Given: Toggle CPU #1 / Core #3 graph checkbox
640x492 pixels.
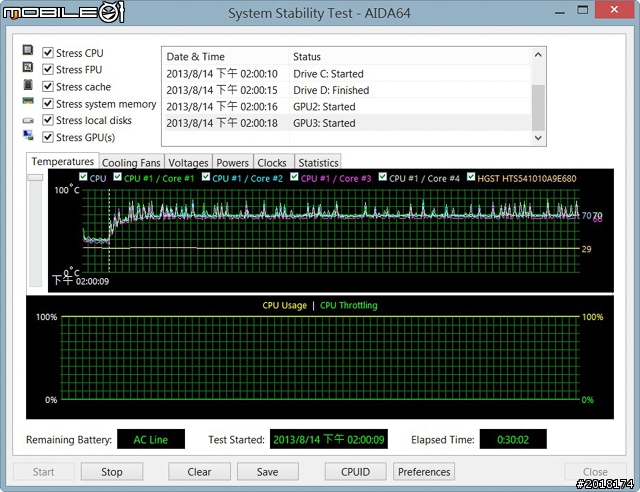Looking at the screenshot, I should pyautogui.click(x=294, y=177).
